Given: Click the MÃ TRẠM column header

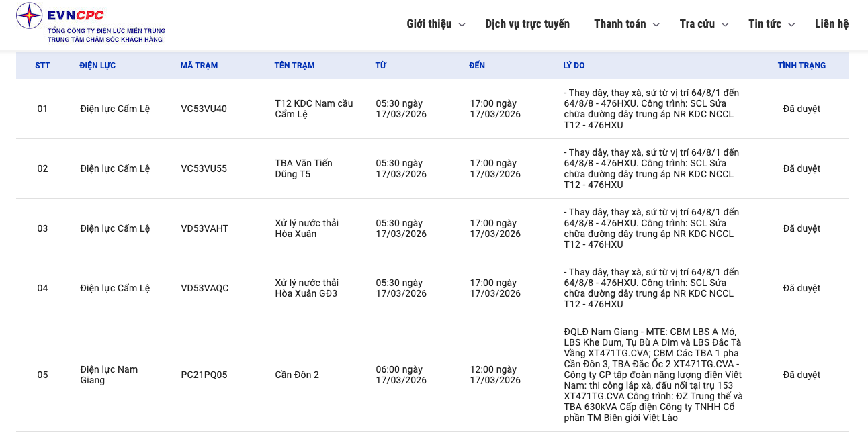Looking at the screenshot, I should 199,66.
